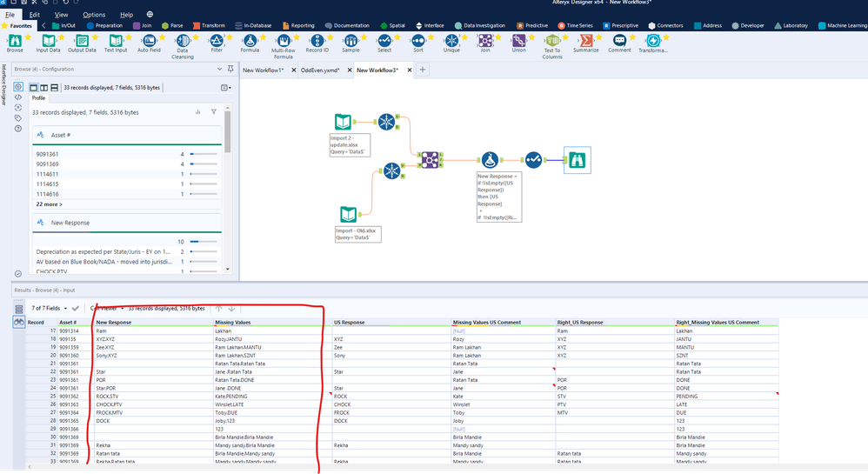Pick the Text To Columns tool icon
The height and width of the screenshot is (474, 868).
[552, 40]
